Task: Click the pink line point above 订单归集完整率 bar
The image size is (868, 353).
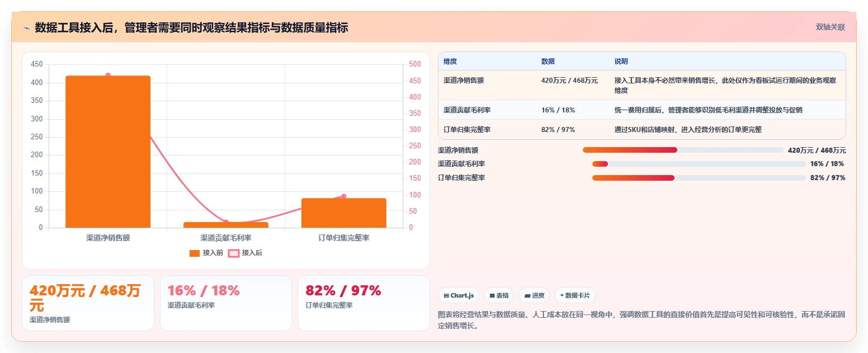Action: [x=343, y=196]
